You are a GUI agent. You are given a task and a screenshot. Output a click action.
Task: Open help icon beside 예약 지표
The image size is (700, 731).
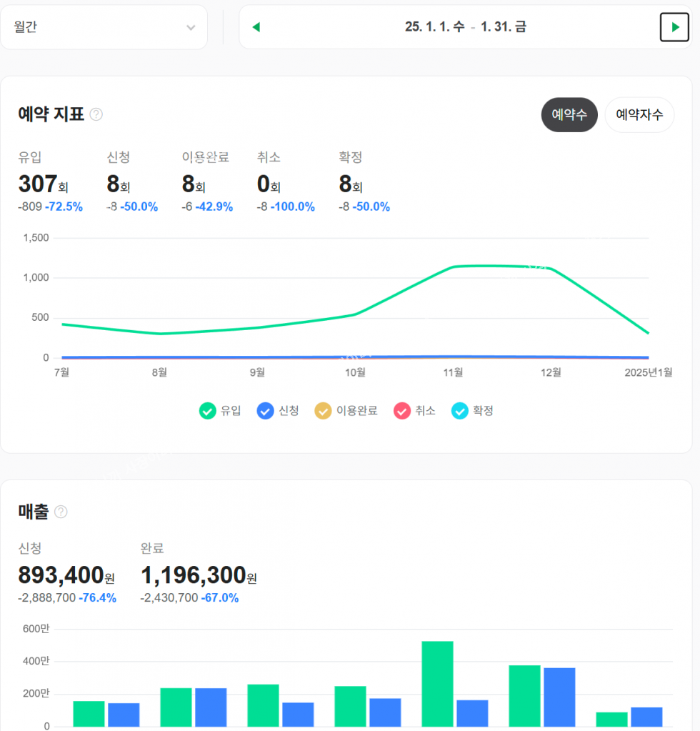[96, 114]
